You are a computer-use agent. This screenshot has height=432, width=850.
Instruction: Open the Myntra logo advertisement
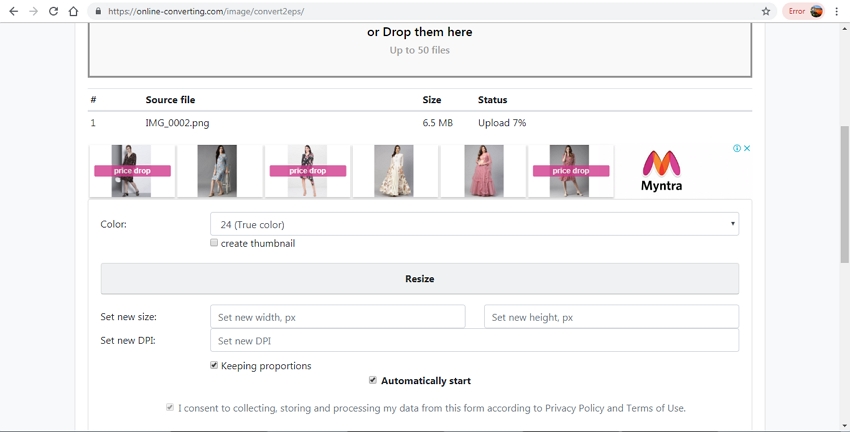[x=661, y=171]
